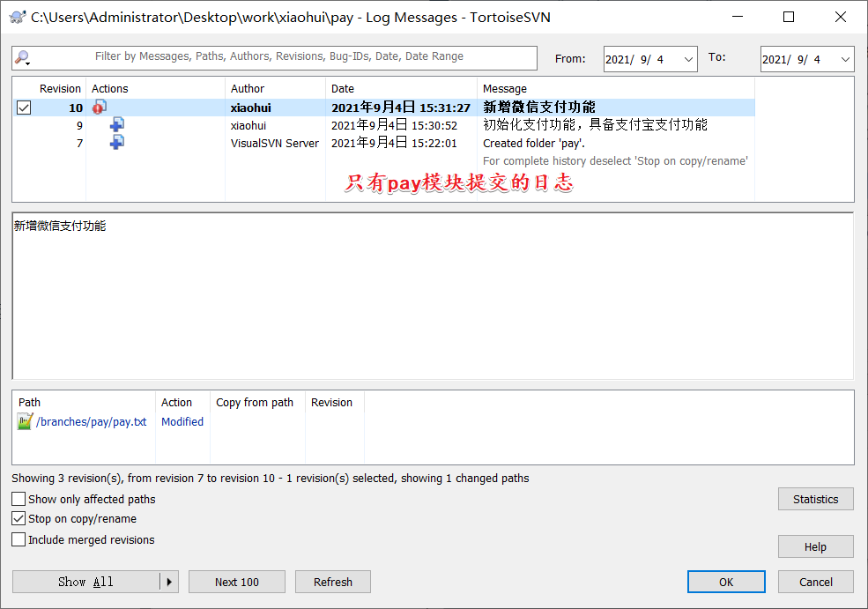
Task: Select the VisualSVN Server author entry
Action: coord(275,144)
